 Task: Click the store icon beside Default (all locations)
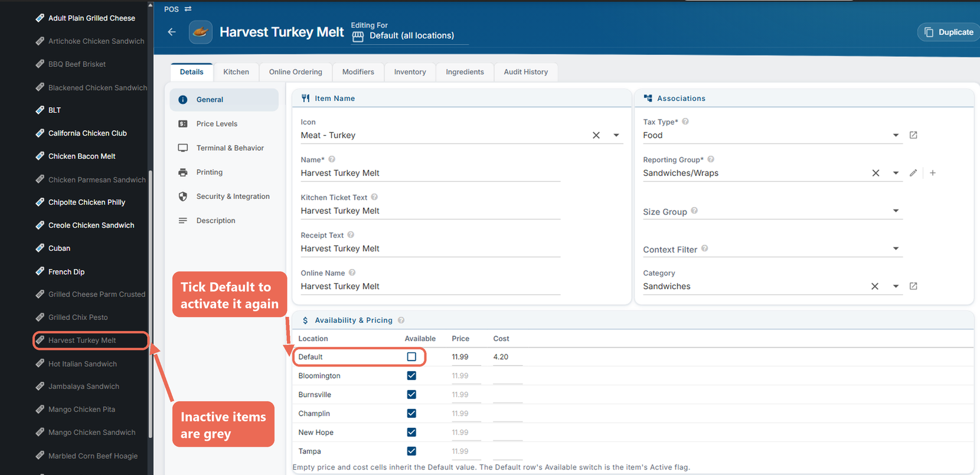pos(358,36)
